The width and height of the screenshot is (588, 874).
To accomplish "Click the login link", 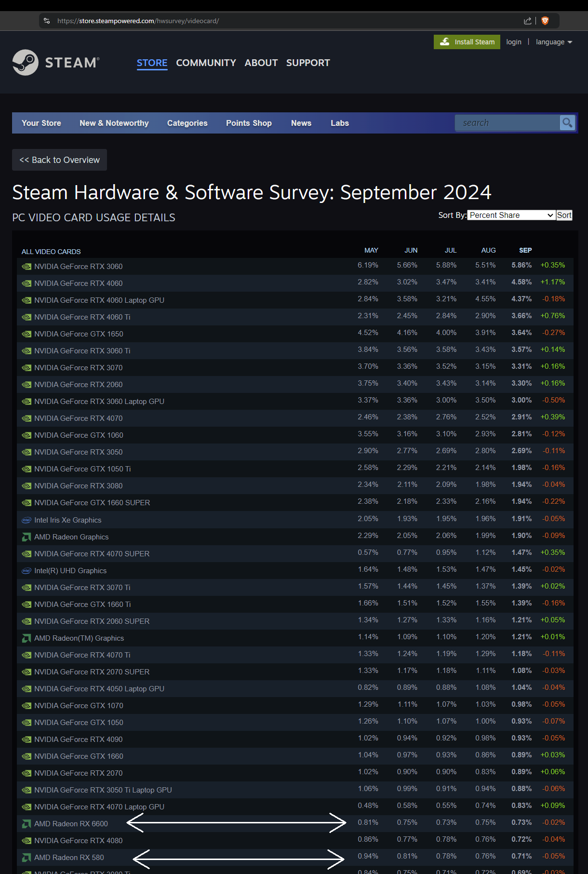I will 514,42.
